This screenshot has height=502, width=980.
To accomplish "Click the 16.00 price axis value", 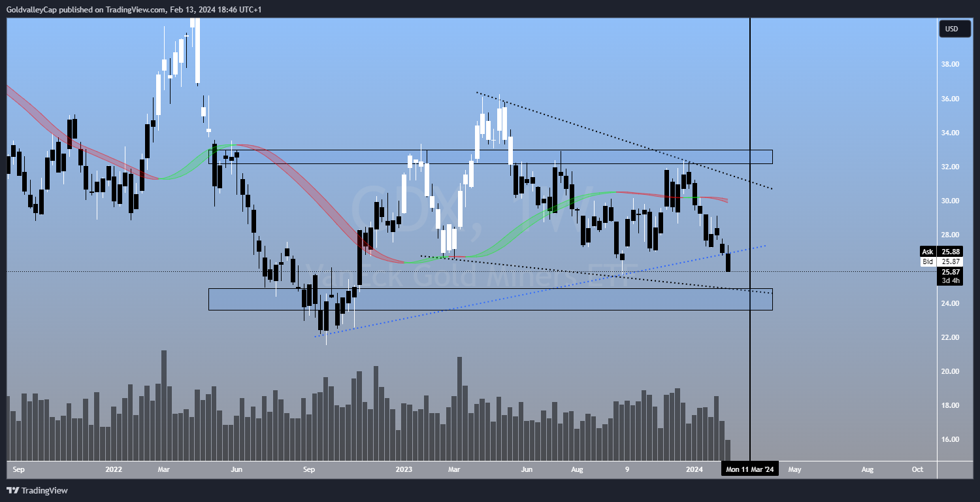I will coord(950,439).
